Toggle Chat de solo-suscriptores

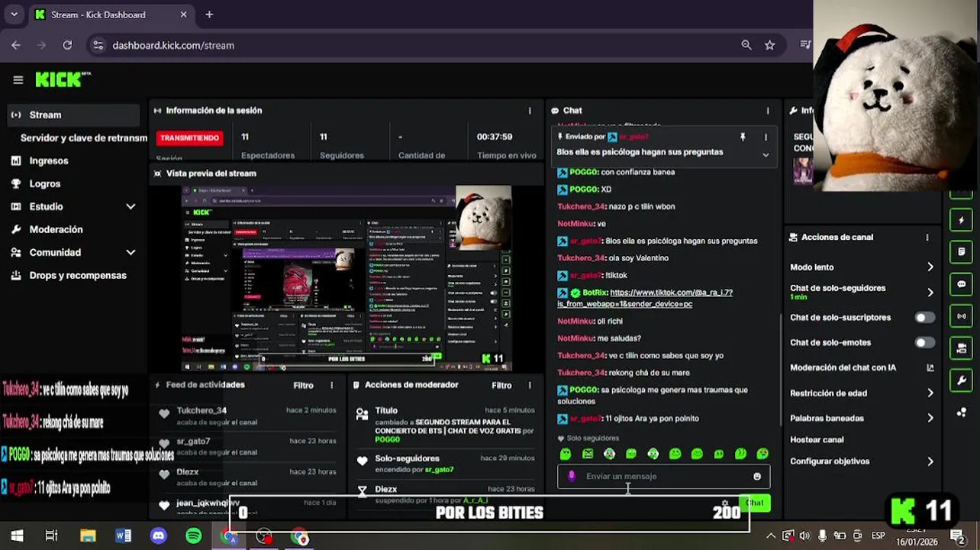pyautogui.click(x=924, y=317)
